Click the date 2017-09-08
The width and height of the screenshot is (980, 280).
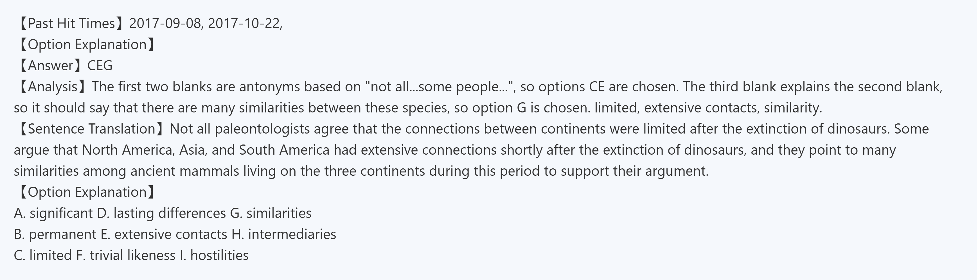click(x=165, y=24)
